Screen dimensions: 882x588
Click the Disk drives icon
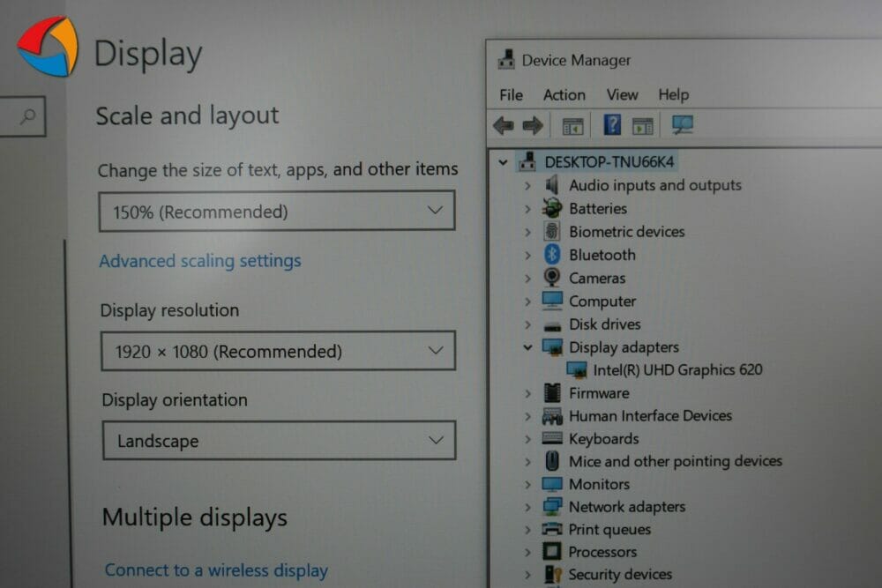(x=552, y=325)
